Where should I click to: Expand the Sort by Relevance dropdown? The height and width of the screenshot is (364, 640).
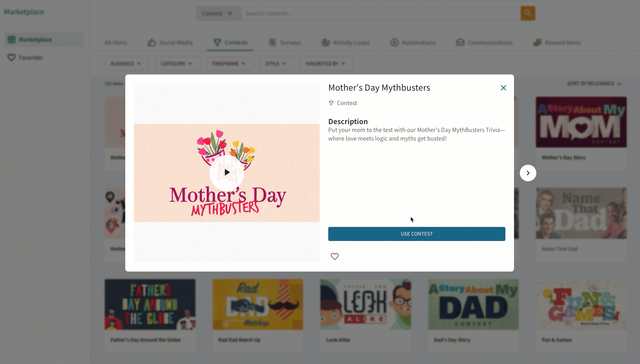coord(594,83)
